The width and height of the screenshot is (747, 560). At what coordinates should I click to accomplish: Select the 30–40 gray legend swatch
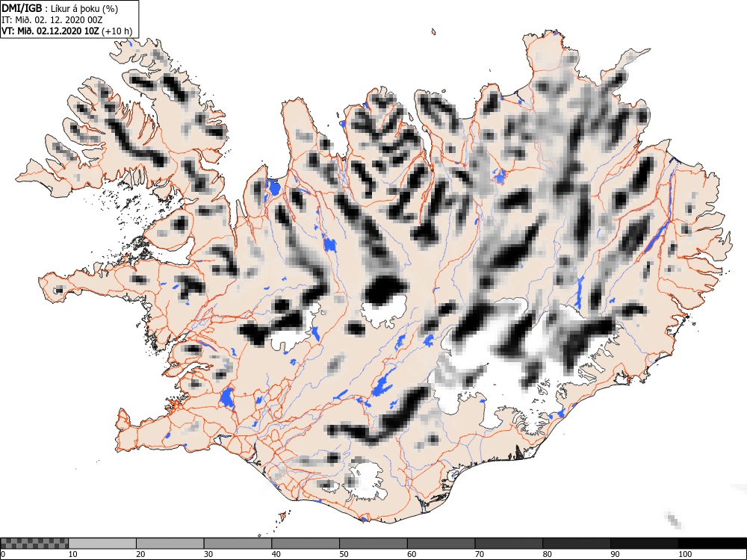click(x=238, y=544)
